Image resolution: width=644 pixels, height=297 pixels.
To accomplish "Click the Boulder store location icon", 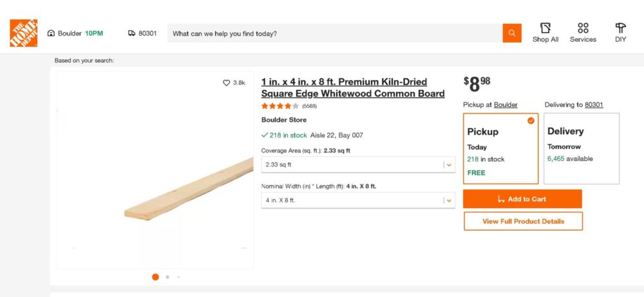I will tap(52, 34).
